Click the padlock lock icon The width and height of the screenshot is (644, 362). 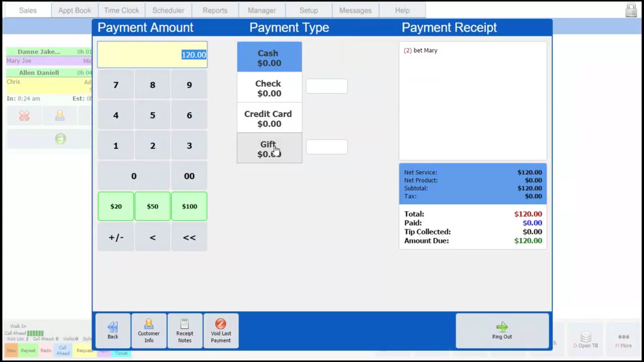click(x=631, y=10)
